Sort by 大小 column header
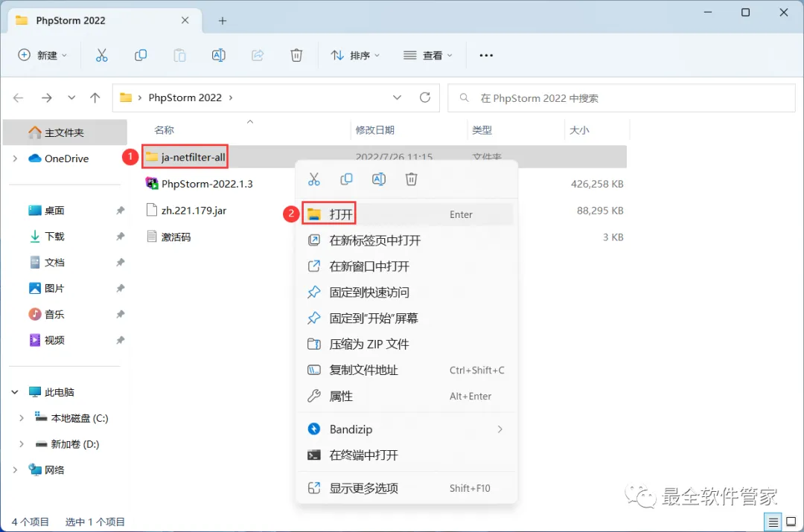 pos(579,130)
